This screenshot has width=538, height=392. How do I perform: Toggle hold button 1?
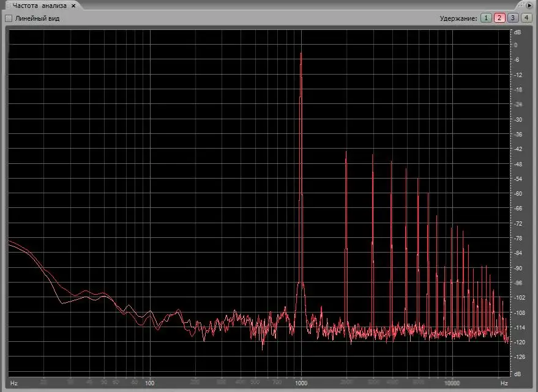click(x=486, y=18)
